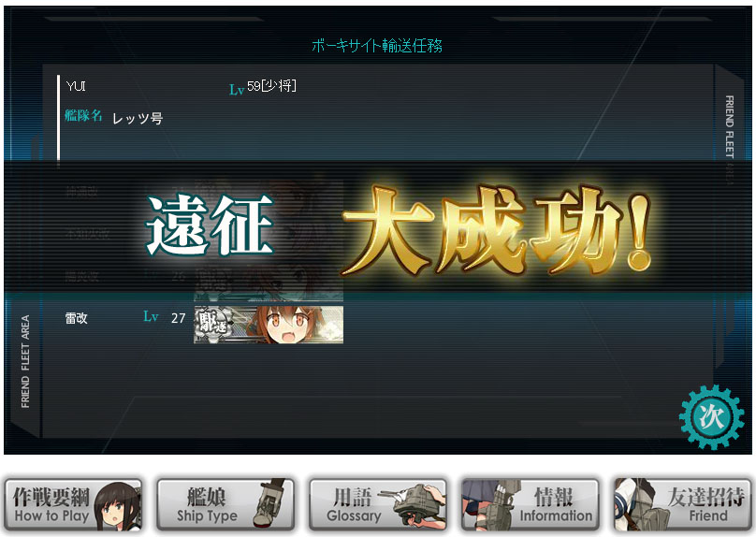Open the 作戦要綱 How to Play banner

(73, 504)
